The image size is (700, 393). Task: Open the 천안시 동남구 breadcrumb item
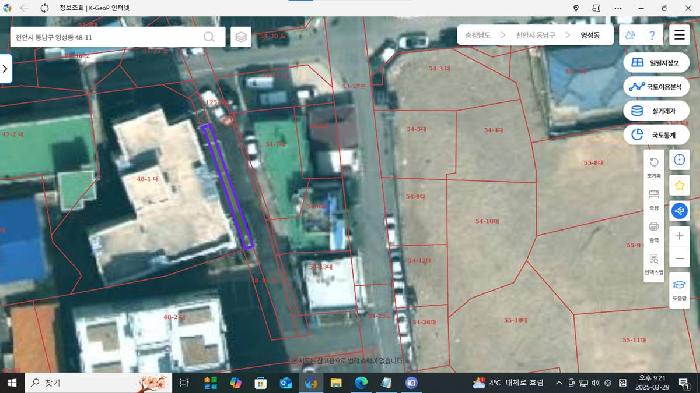[x=536, y=35]
